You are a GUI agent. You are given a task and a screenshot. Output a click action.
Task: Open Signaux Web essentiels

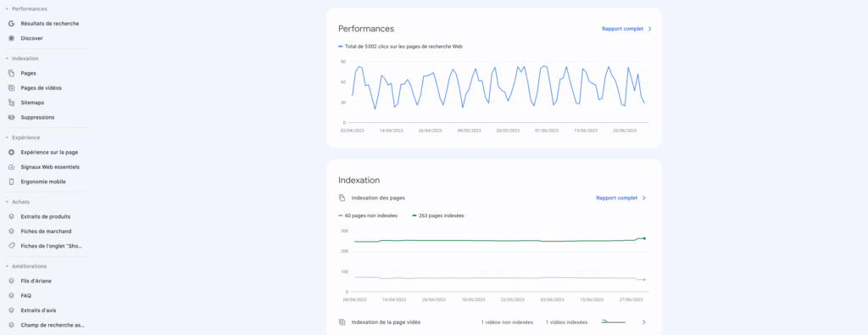coord(50,167)
